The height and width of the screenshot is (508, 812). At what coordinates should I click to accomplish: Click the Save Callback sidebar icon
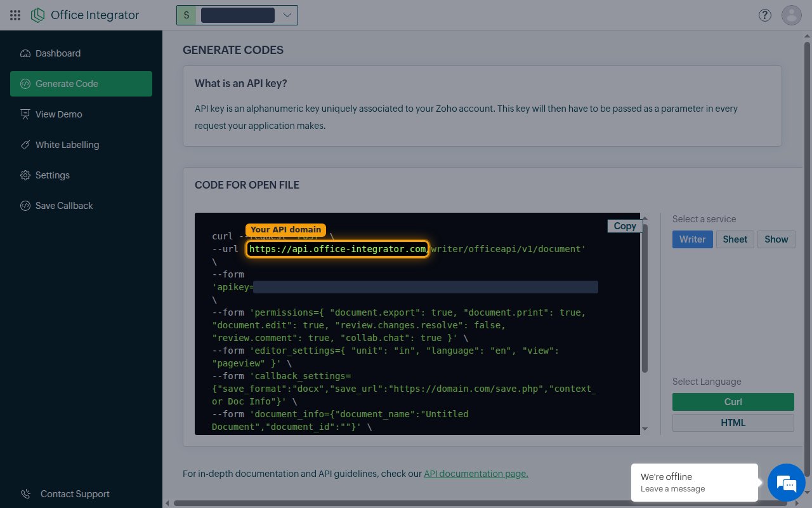click(25, 206)
